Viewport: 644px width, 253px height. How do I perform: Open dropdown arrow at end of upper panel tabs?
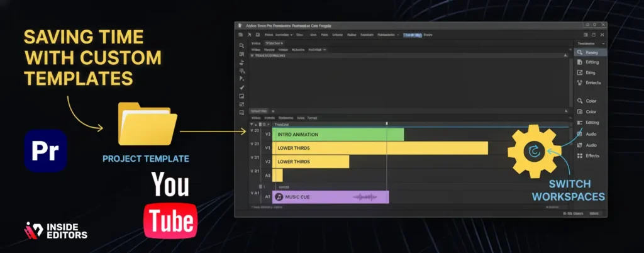pos(325,49)
